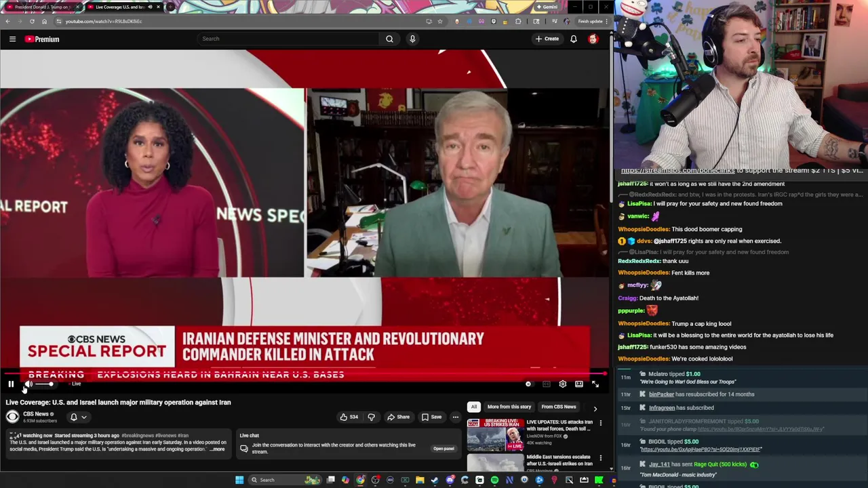Image resolution: width=868 pixels, height=488 pixels.
Task: Focus the YouTube search box
Action: (x=288, y=39)
